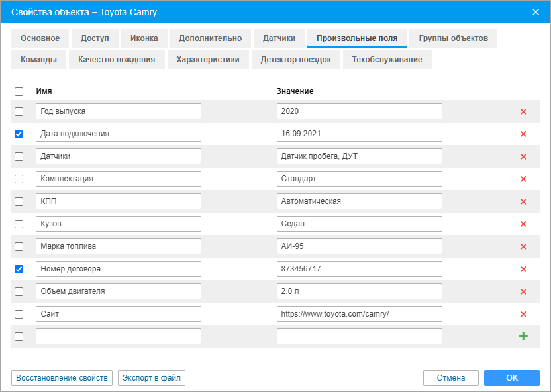Image resolution: width=551 pixels, height=392 pixels.
Task: Confirm changes with OK button
Action: coord(512,378)
